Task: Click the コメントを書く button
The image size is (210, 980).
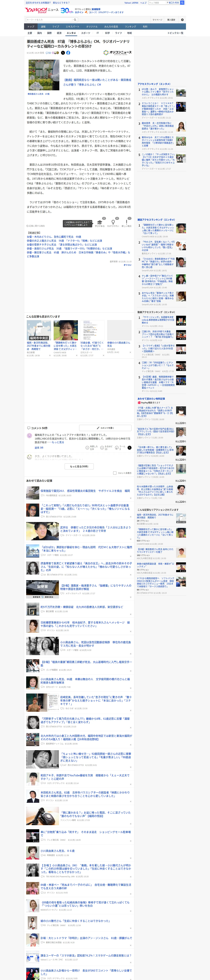Action: point(105,428)
